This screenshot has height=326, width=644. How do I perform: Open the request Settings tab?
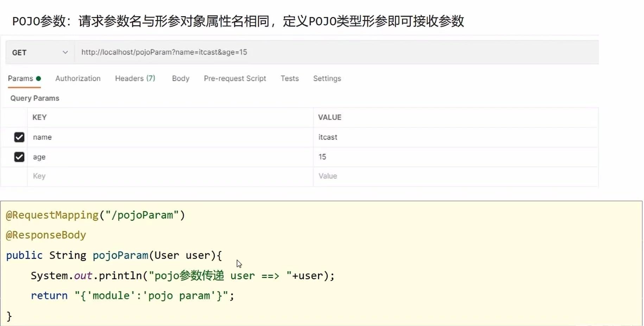(327, 79)
